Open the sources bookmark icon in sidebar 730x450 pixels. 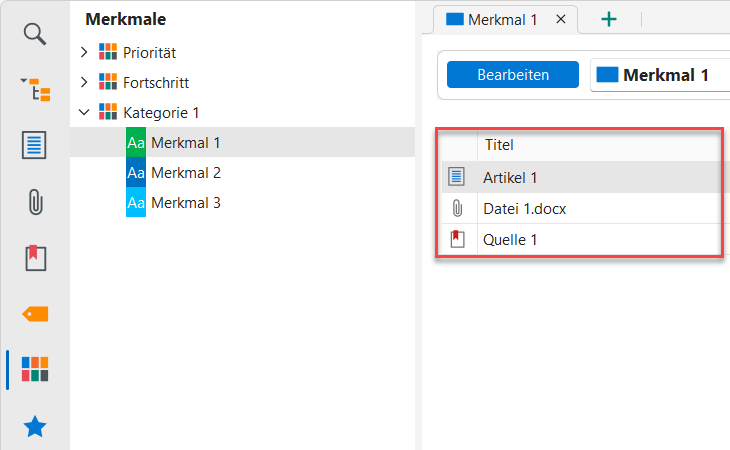35,258
